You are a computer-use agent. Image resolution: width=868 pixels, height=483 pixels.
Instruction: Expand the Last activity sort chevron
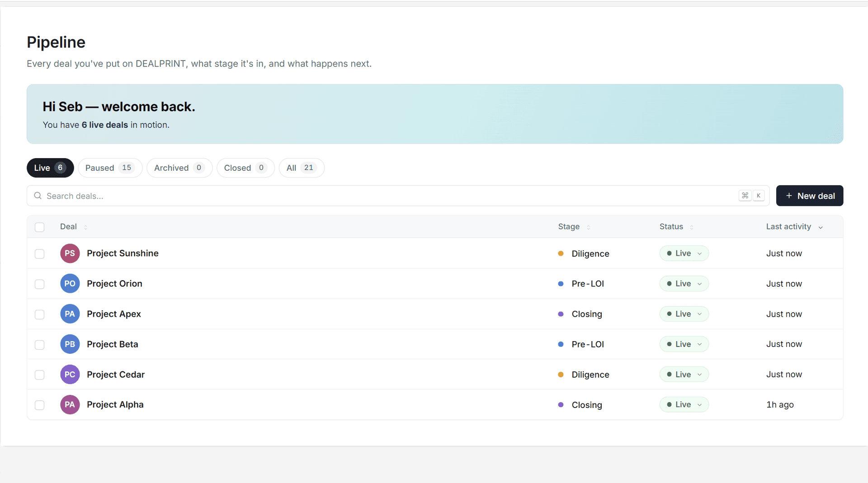821,227
